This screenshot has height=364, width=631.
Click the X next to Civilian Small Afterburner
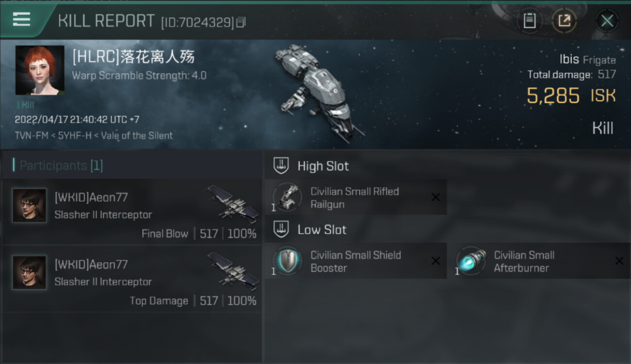pyautogui.click(x=619, y=261)
